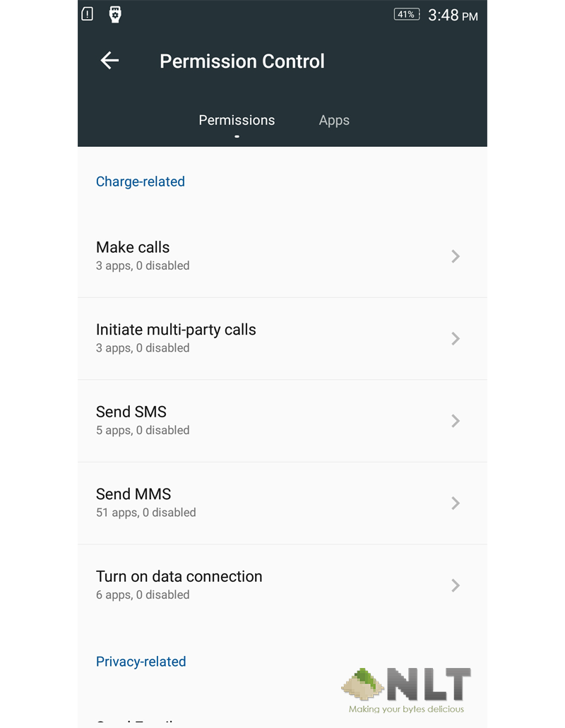Viewport: 565px width, 728px height.
Task: Tap the 3:48 PM clock
Action: [x=453, y=16]
